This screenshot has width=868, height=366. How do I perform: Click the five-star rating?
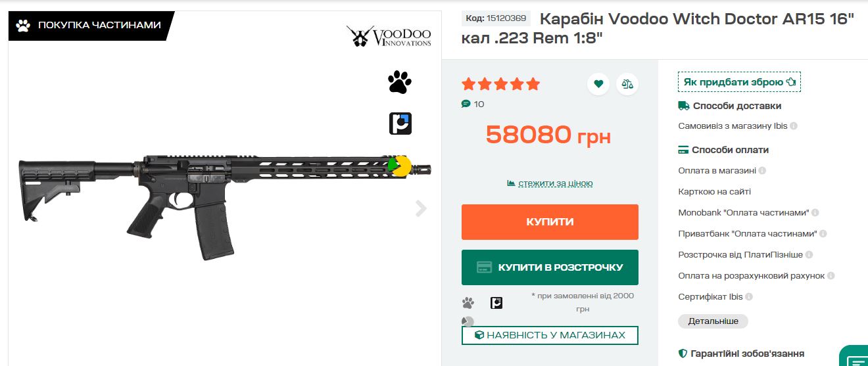point(501,84)
